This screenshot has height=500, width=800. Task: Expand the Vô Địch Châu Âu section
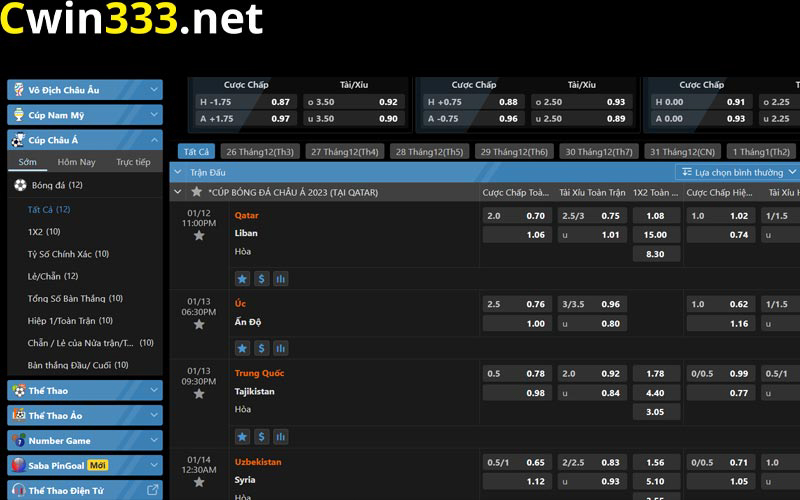click(x=154, y=90)
